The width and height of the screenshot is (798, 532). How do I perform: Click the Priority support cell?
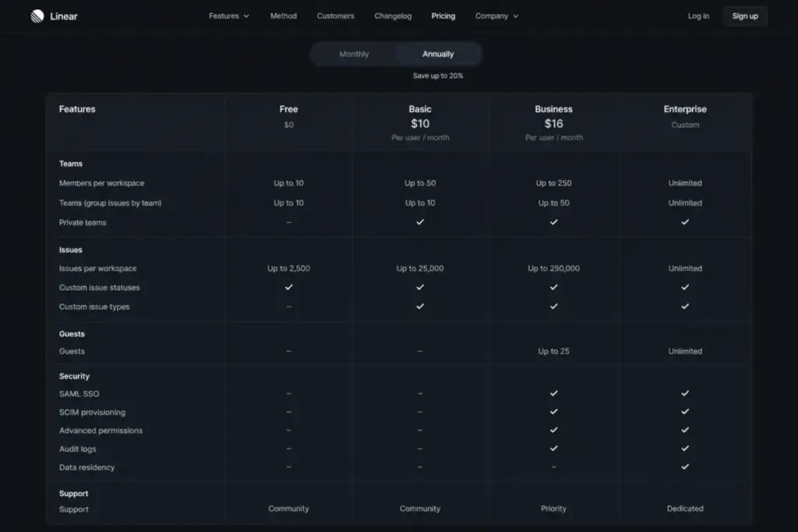pos(554,509)
